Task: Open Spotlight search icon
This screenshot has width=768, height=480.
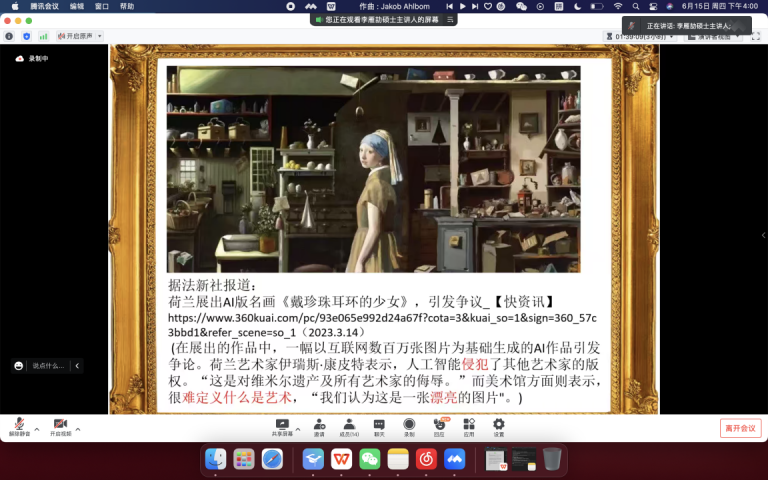Action: [x=636, y=6]
